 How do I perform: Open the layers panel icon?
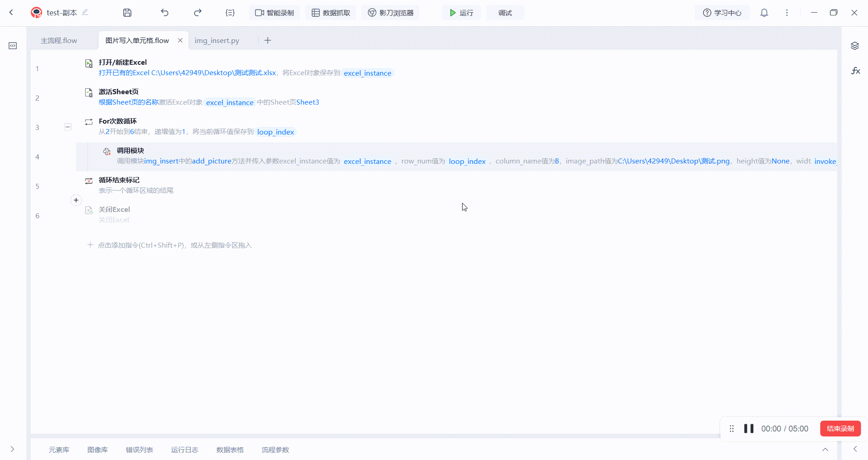point(855,46)
